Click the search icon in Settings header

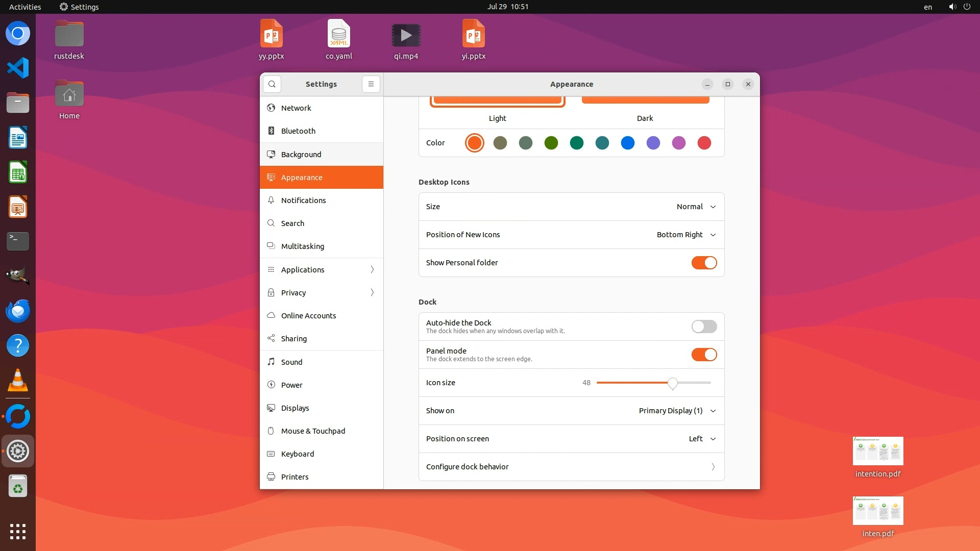[272, 84]
